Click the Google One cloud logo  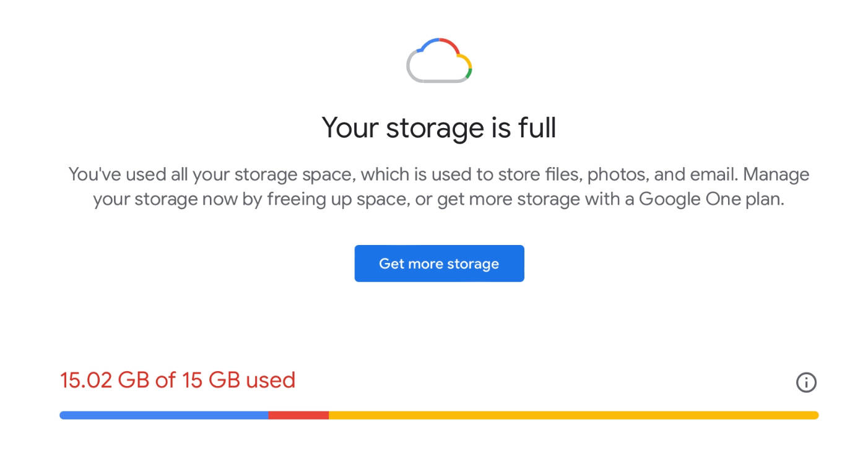click(x=439, y=60)
